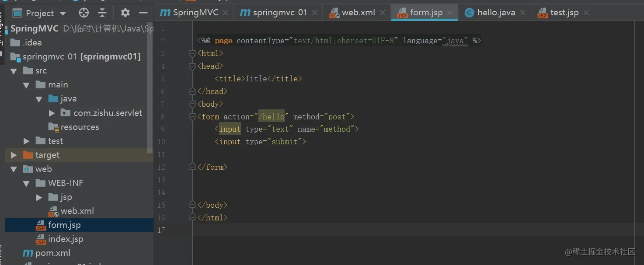Click the web facet folder icon

click(28, 169)
